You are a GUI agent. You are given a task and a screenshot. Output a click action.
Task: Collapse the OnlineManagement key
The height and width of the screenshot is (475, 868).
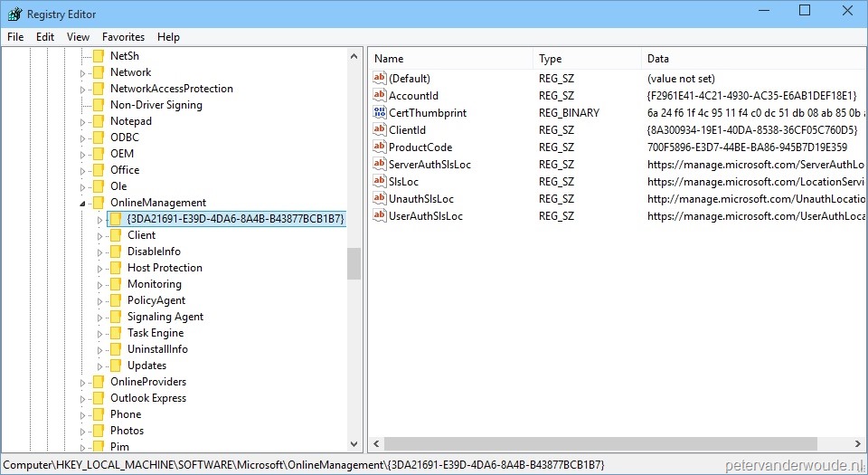pos(82,204)
